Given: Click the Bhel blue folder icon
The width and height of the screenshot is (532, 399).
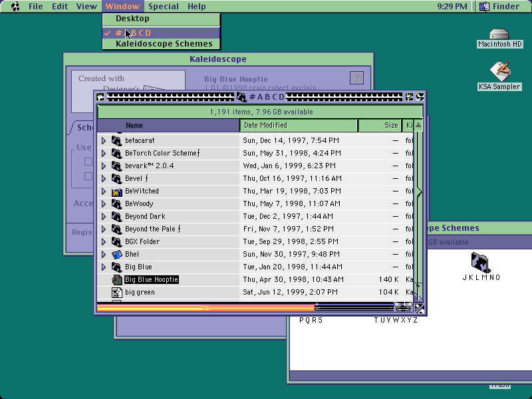Looking at the screenshot, I should tap(116, 255).
